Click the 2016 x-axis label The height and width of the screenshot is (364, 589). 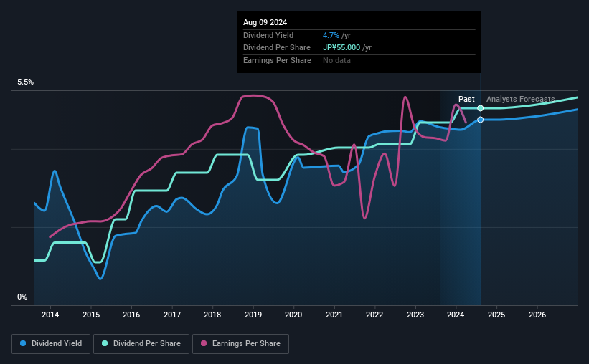coord(131,315)
